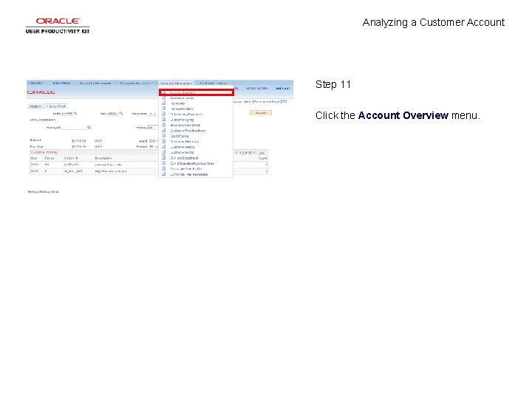Click the Sign out link
Image resolution: width=532 pixels, height=399 pixels.
tap(282, 88)
